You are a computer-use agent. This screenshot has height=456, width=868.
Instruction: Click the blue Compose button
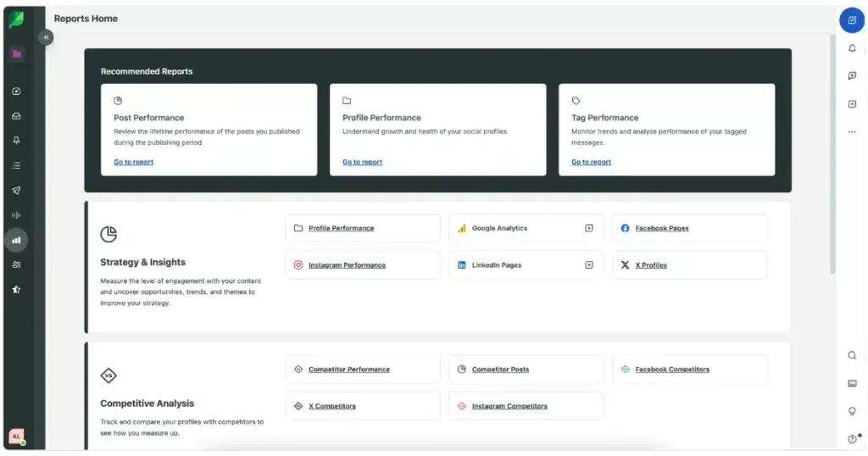(852, 20)
